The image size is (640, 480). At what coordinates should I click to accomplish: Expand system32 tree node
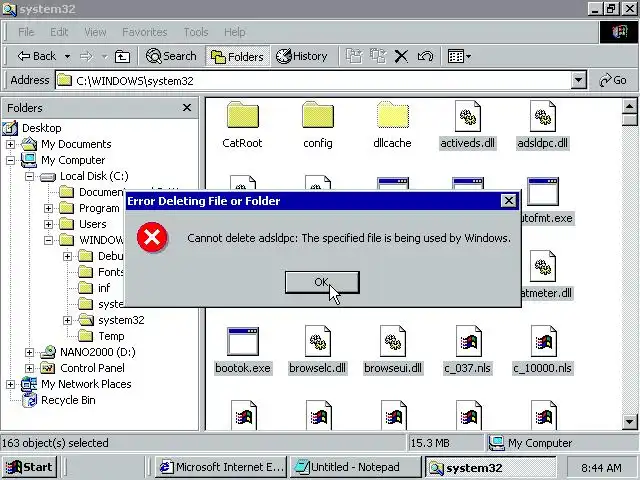click(x=67, y=320)
